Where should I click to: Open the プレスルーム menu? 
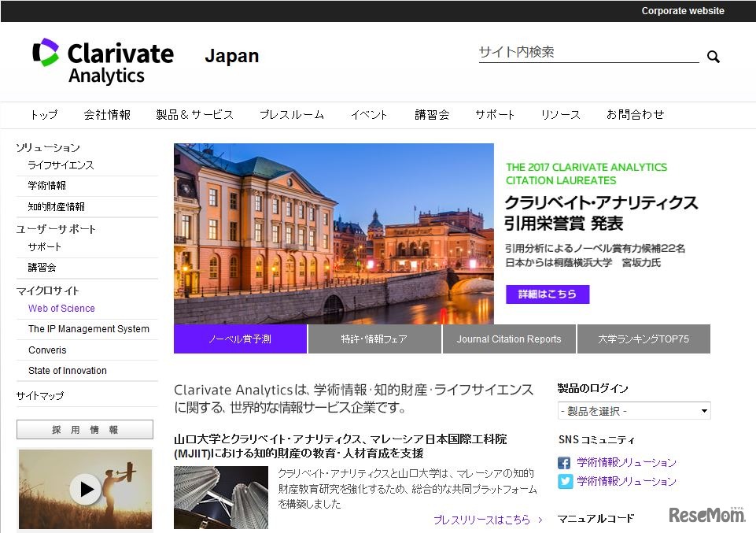point(291,114)
